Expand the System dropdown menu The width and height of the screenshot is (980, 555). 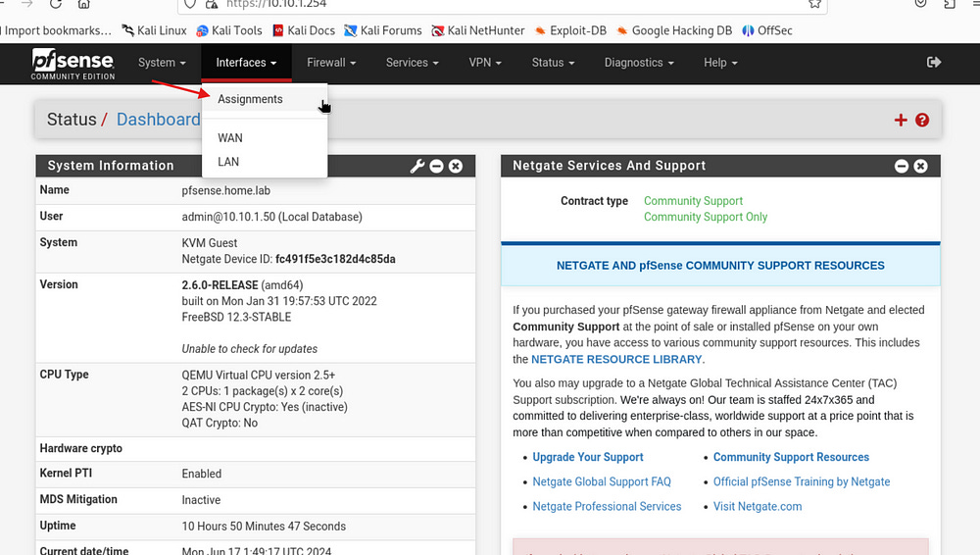pos(162,63)
